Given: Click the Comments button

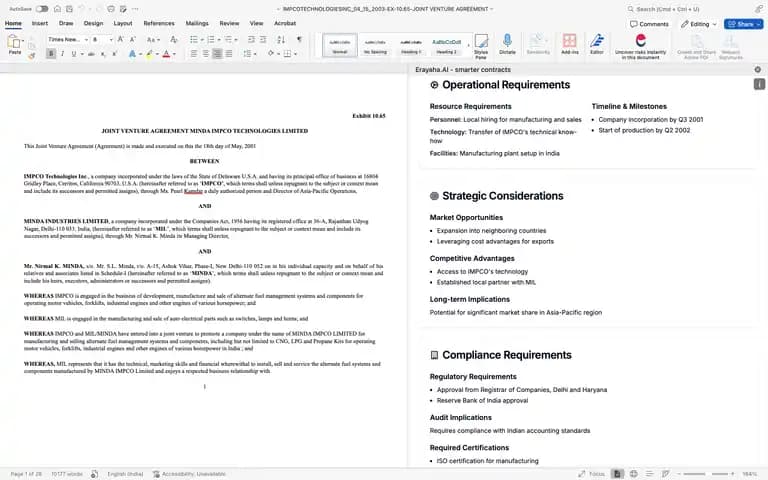Looking at the screenshot, I should pos(649,24).
